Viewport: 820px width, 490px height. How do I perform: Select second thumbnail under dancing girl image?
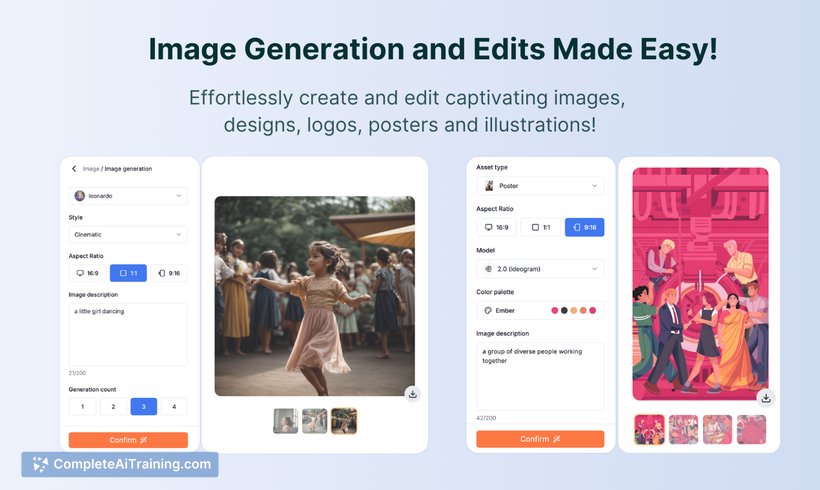coord(315,421)
